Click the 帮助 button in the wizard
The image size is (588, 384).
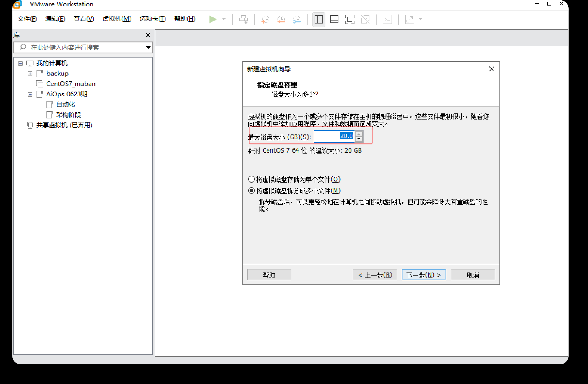pos(269,275)
